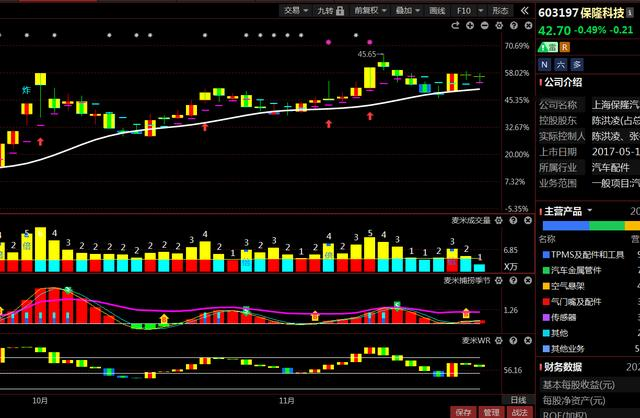Open the 前复权 price adjustment dropdown
640x418 pixels.
(370, 11)
